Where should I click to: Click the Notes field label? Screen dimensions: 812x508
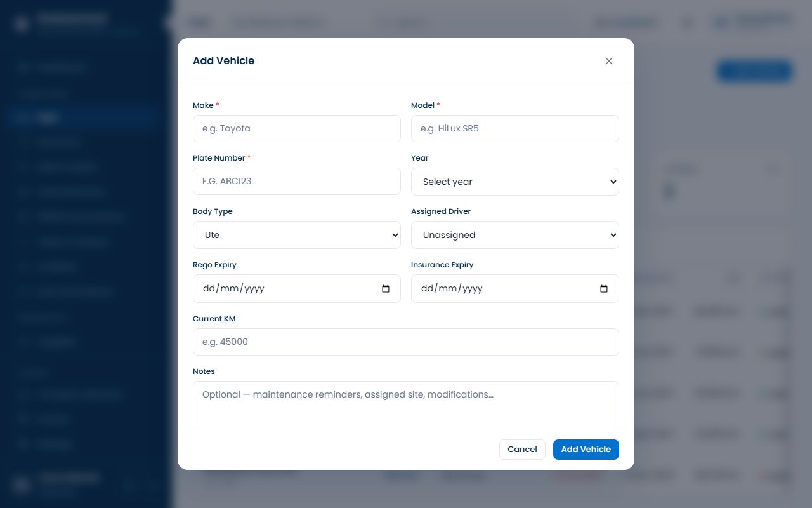204,371
